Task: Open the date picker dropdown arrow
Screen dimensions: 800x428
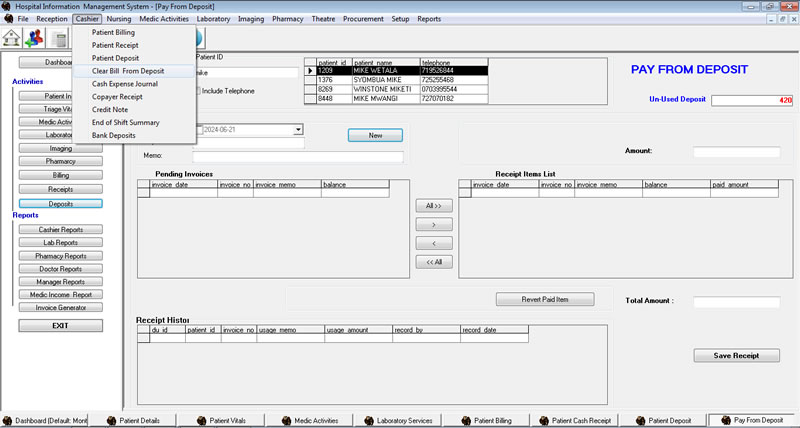Action: pyautogui.click(x=298, y=130)
